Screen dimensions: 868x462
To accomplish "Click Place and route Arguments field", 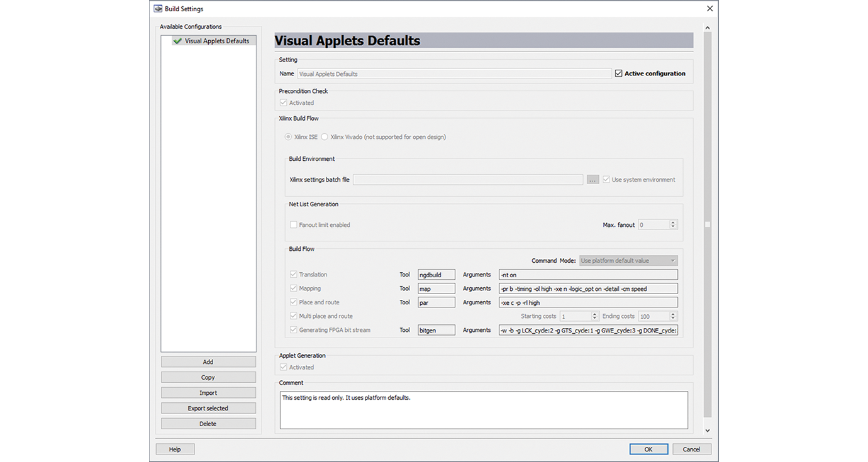I will 588,302.
